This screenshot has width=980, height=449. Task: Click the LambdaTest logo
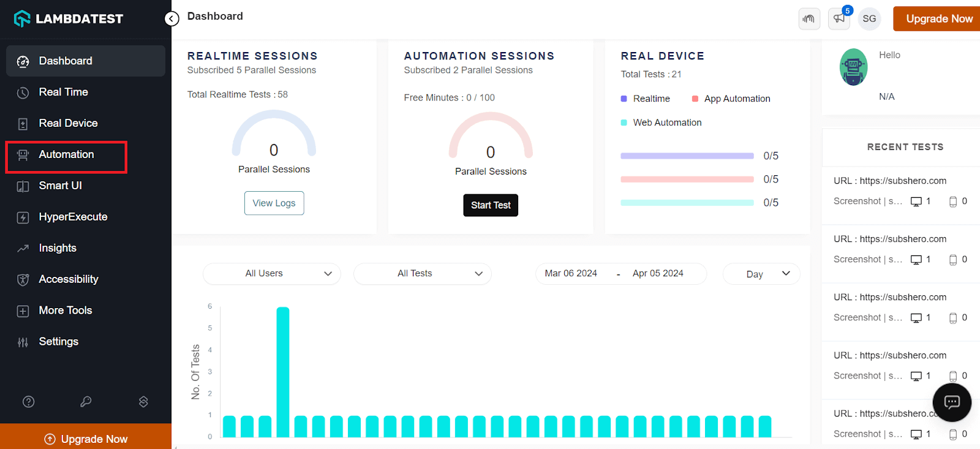tap(69, 19)
